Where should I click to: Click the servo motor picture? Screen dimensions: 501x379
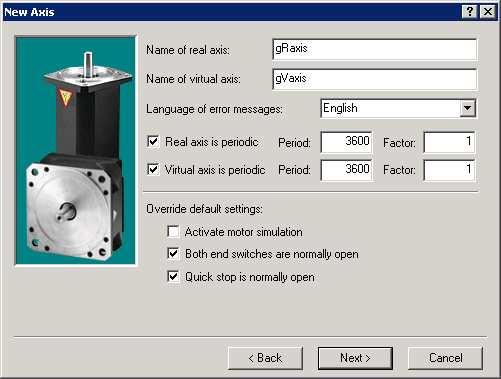coord(76,150)
